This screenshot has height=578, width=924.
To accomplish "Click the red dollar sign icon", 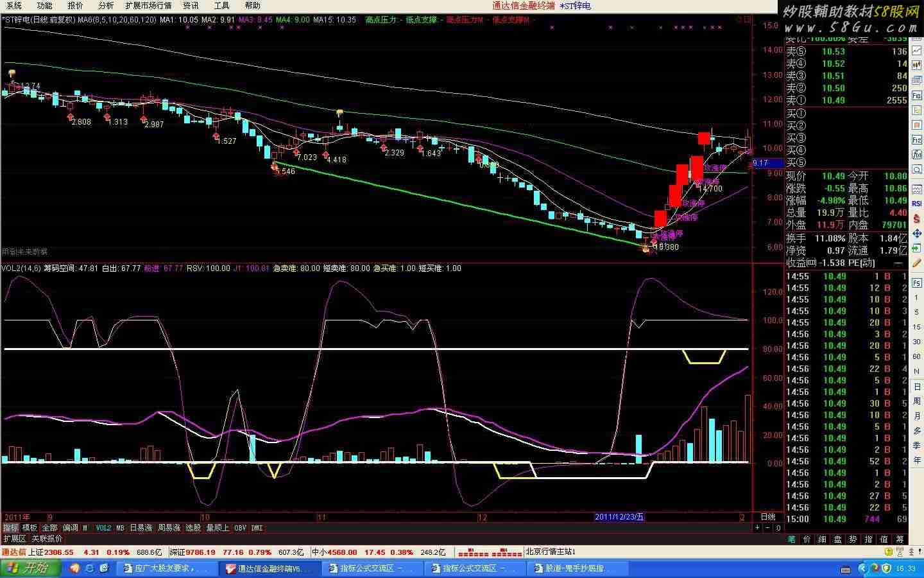I will tap(917, 218).
